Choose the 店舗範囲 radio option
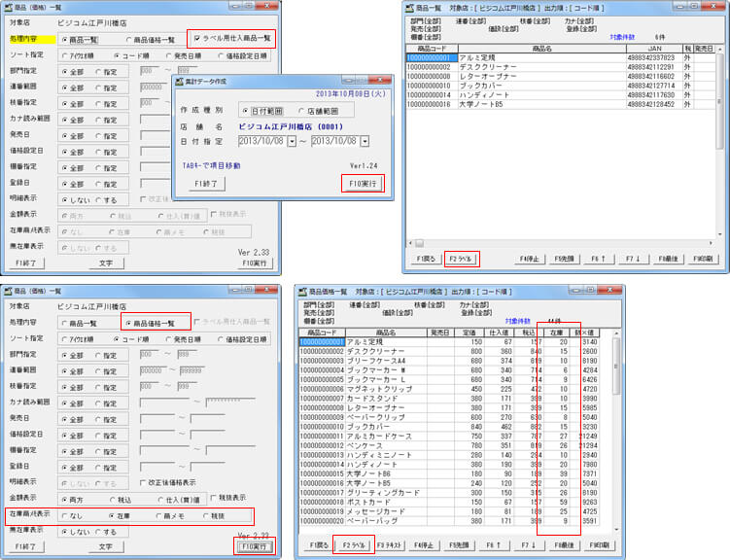The height and width of the screenshot is (560, 730). [304, 110]
